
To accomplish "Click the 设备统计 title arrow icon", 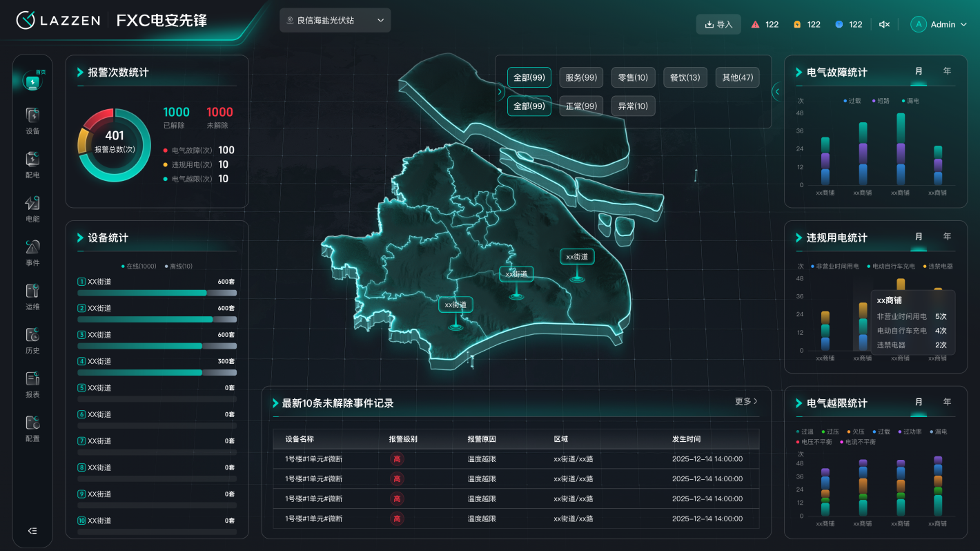I will click(80, 238).
